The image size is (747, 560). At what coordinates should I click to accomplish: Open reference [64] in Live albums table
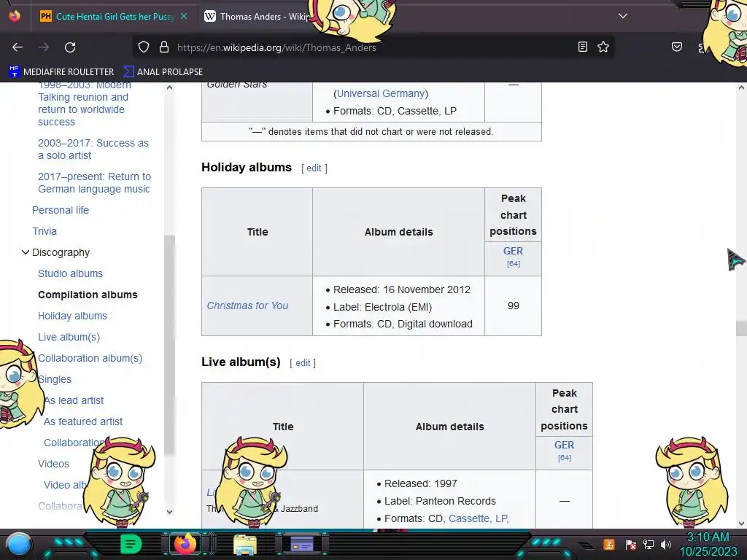tap(565, 458)
